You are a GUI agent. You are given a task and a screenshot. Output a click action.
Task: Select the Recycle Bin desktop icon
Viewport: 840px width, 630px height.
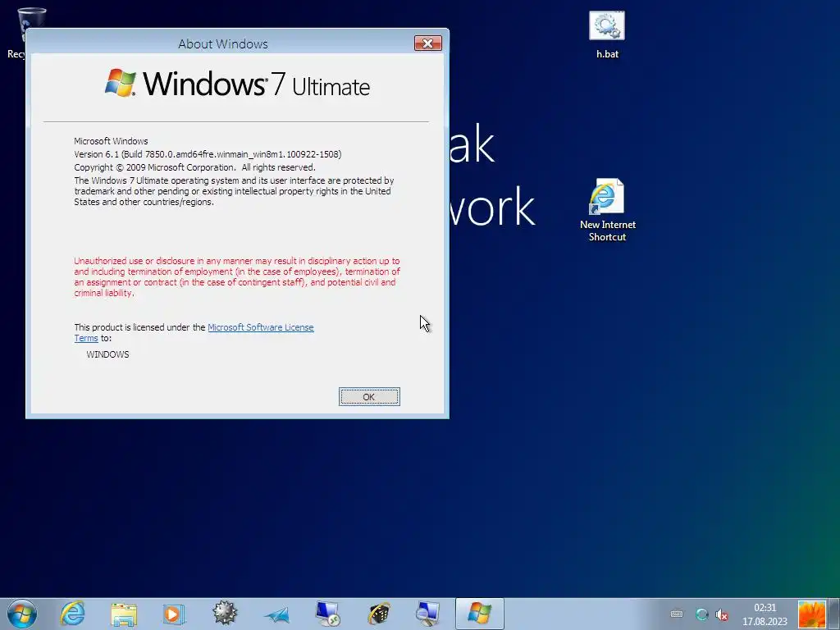16,32
